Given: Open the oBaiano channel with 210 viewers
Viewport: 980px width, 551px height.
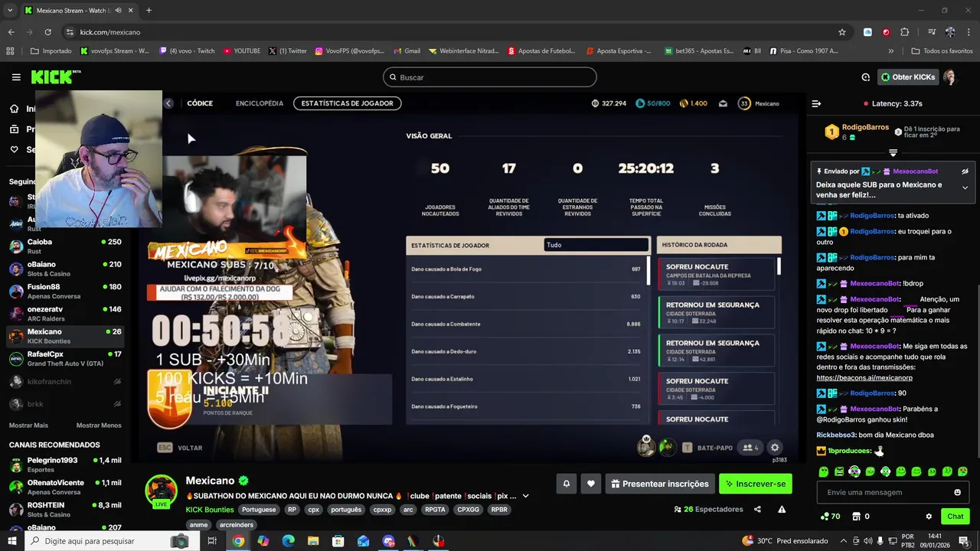Looking at the screenshot, I should 65,269.
